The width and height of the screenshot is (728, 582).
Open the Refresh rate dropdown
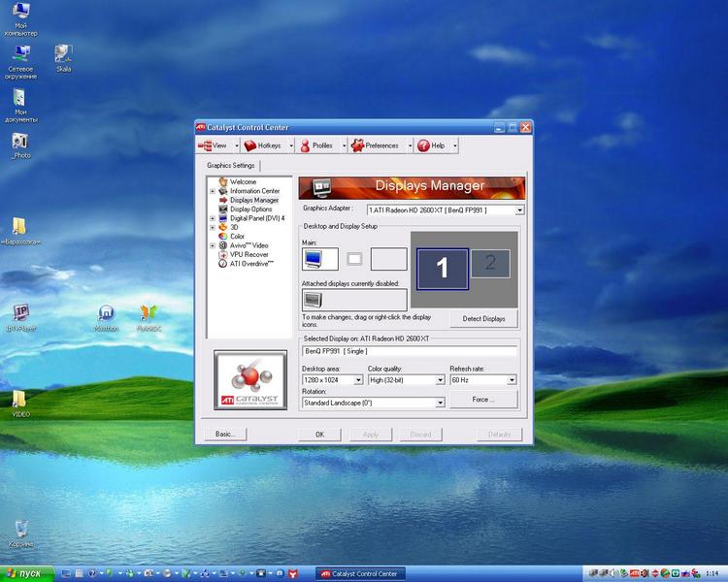tap(512, 380)
